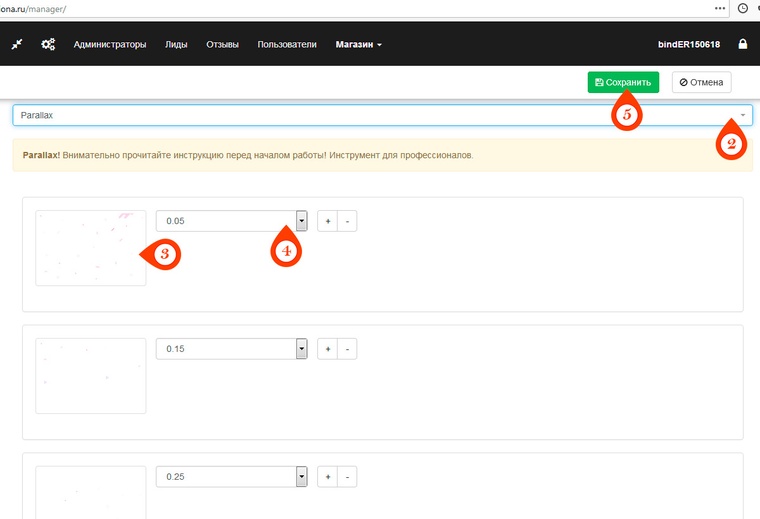Select the first parallax layer image thumbnail
The width and height of the screenshot is (760, 519).
(x=90, y=247)
